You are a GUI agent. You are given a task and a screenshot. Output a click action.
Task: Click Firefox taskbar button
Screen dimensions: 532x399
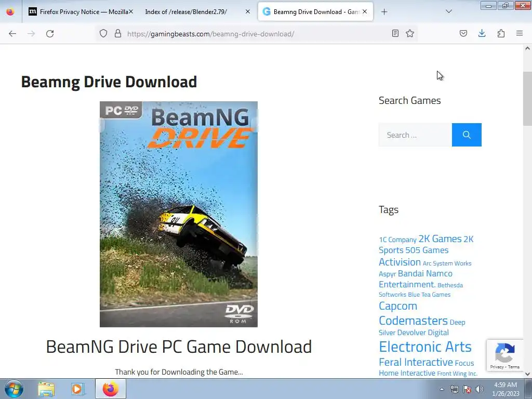click(111, 389)
